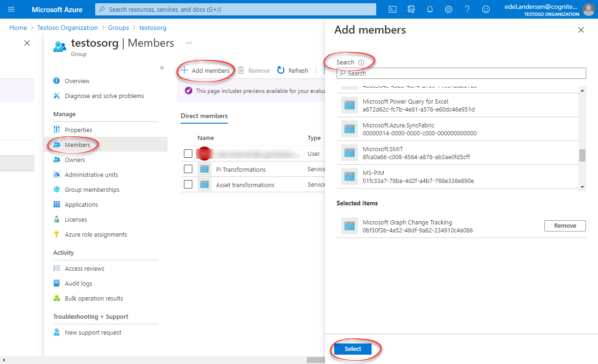Select MS-PIM from results
This screenshot has height=364, width=598.
(x=457, y=177)
